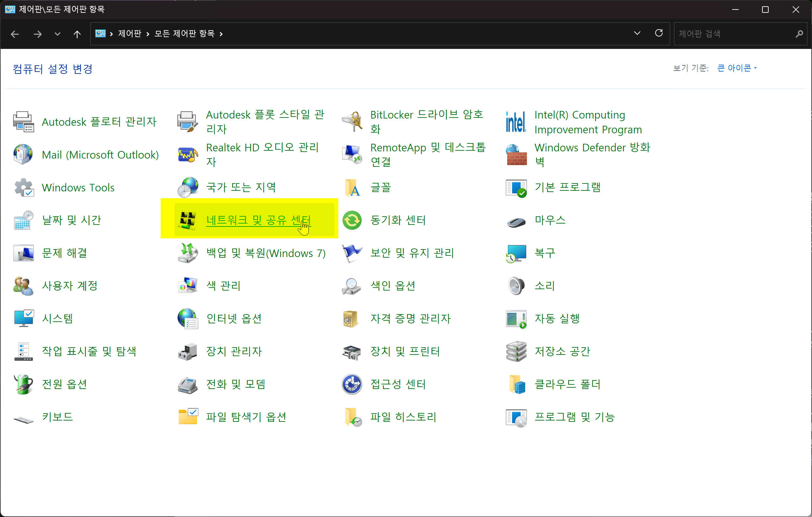Open the recent locations dropdown arrow
Image resolution: width=812 pixels, height=517 pixels.
click(57, 34)
